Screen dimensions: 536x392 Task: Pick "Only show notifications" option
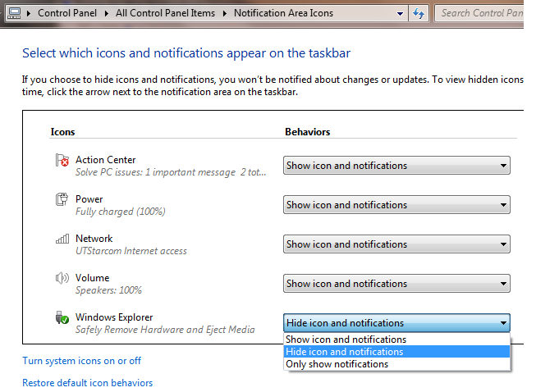tap(337, 364)
